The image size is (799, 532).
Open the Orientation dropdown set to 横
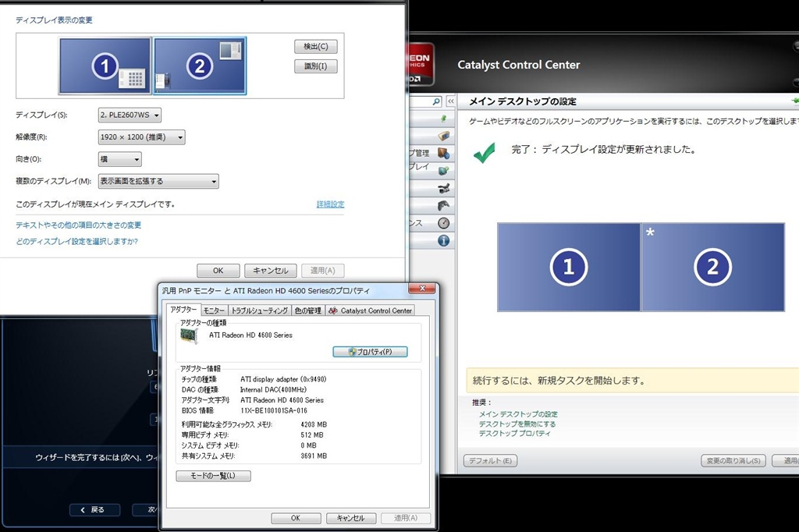(119, 159)
